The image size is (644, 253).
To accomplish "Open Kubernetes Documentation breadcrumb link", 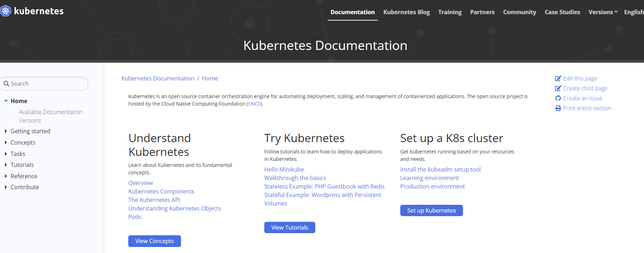I will tap(158, 78).
